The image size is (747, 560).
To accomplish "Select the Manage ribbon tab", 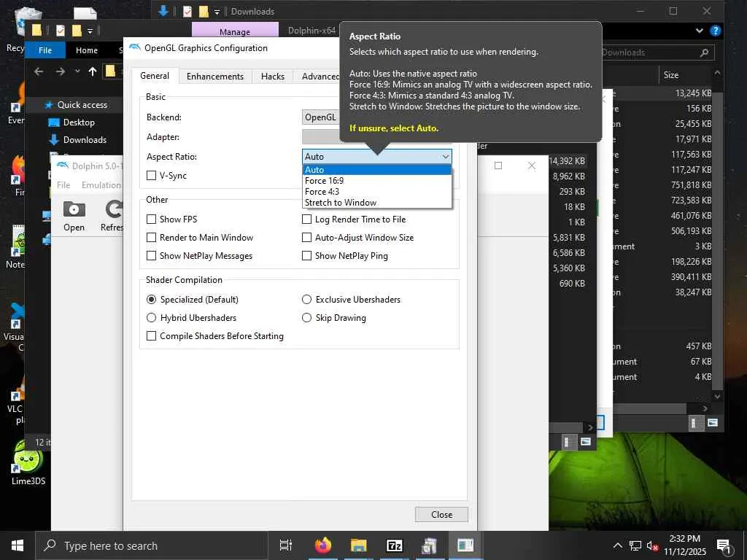I will click(x=235, y=31).
